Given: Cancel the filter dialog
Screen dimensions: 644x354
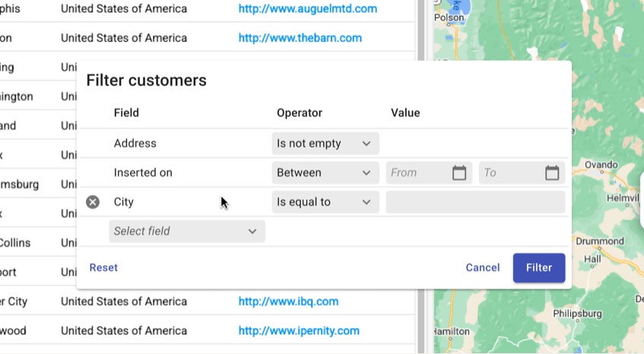Looking at the screenshot, I should click(483, 267).
